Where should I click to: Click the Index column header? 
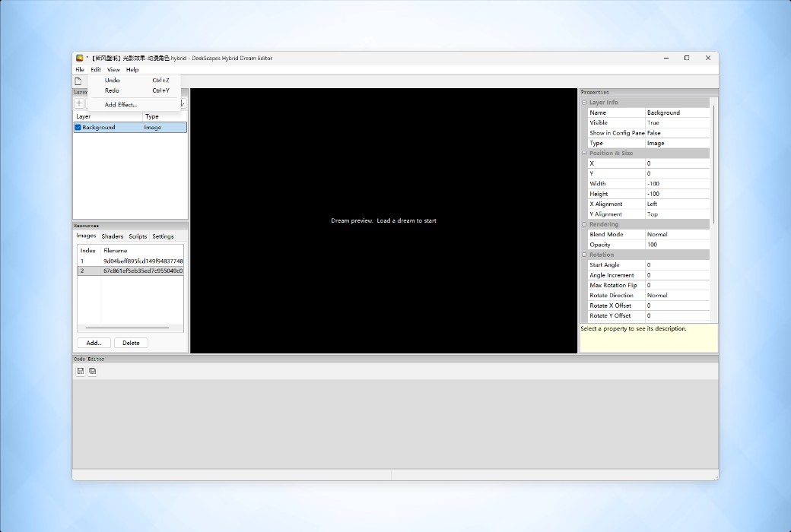tap(89, 251)
